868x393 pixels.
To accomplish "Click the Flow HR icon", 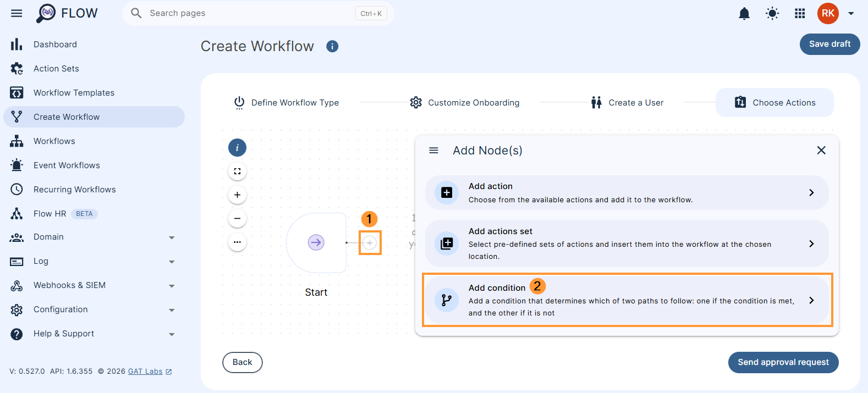I will pyautogui.click(x=17, y=213).
